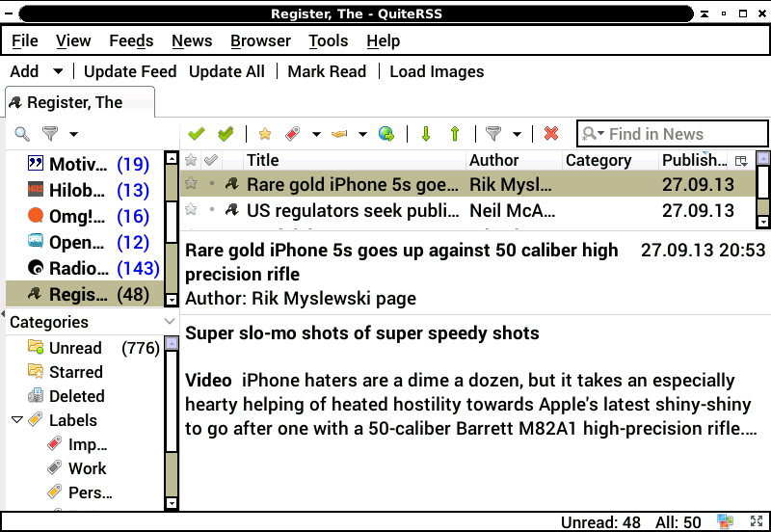Click the Find in News input field
The height and width of the screenshot is (532, 771).
(x=672, y=134)
